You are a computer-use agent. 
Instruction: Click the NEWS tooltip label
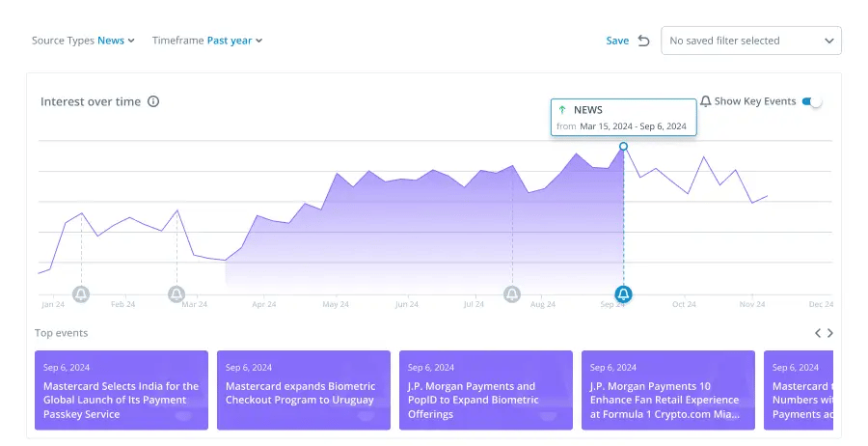click(588, 110)
